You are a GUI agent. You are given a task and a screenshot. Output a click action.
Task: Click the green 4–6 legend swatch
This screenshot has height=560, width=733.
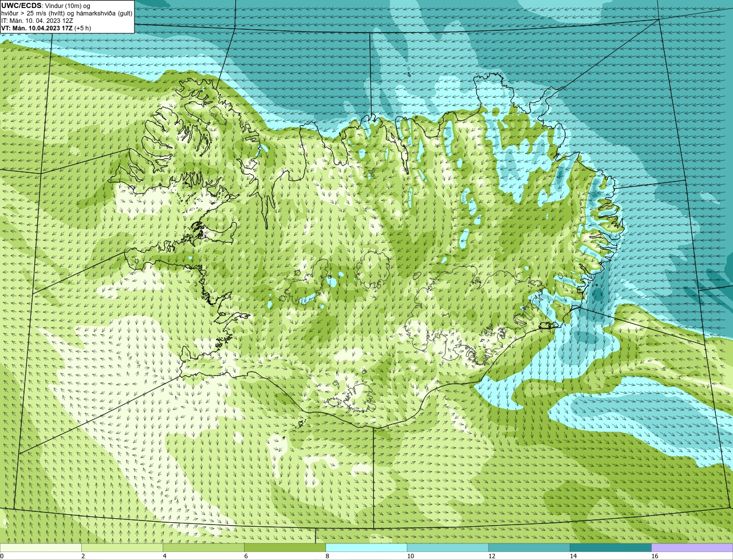(x=203, y=548)
